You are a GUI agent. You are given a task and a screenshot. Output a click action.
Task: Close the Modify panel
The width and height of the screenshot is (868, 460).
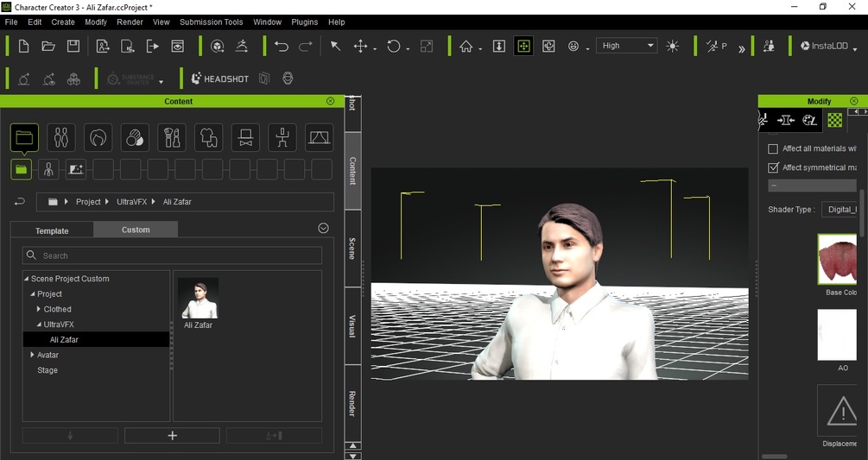tap(854, 101)
